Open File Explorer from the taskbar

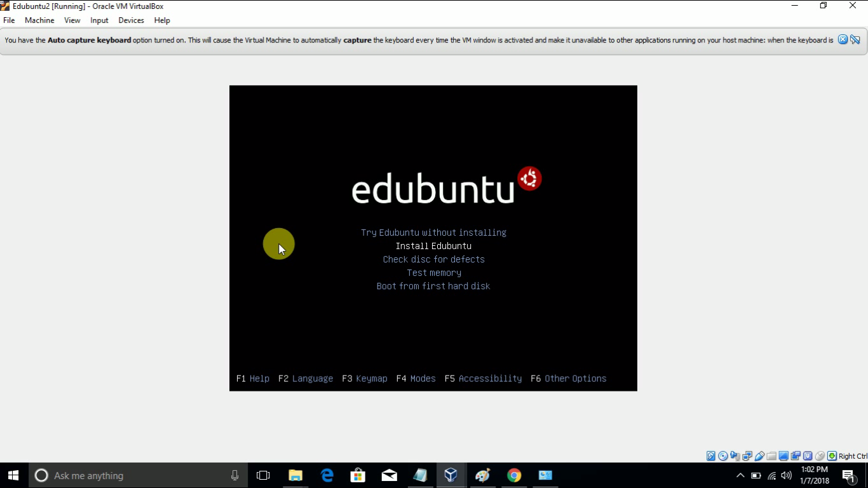pos(295,475)
